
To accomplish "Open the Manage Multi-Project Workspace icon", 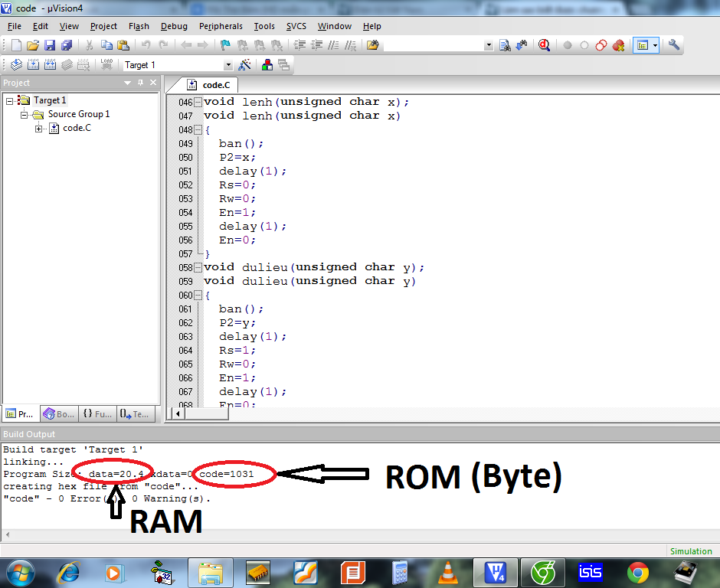I will [283, 65].
